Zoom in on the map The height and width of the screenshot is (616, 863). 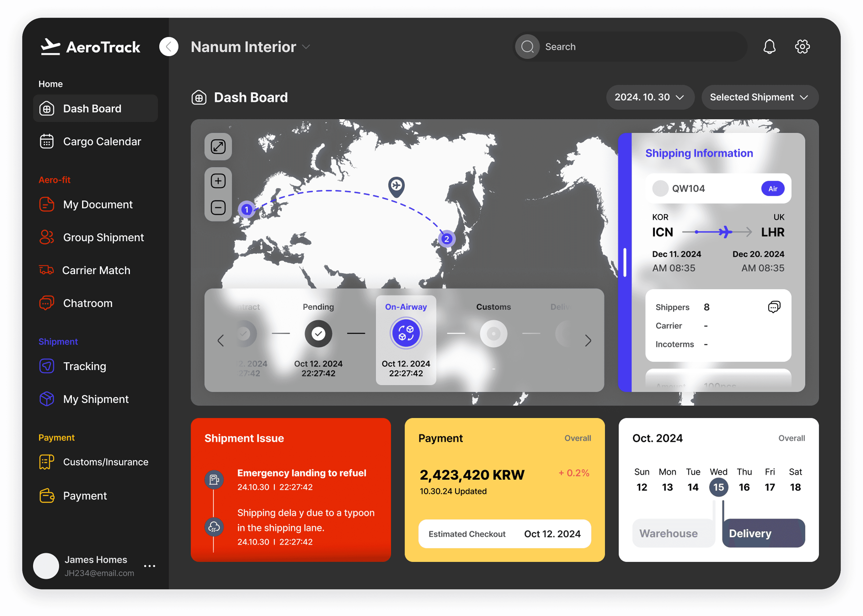pos(218,181)
